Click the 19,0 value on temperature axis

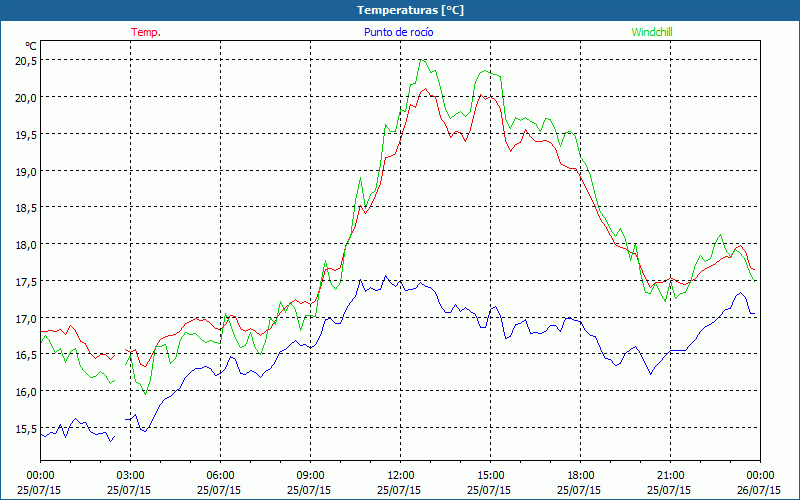pos(27,171)
